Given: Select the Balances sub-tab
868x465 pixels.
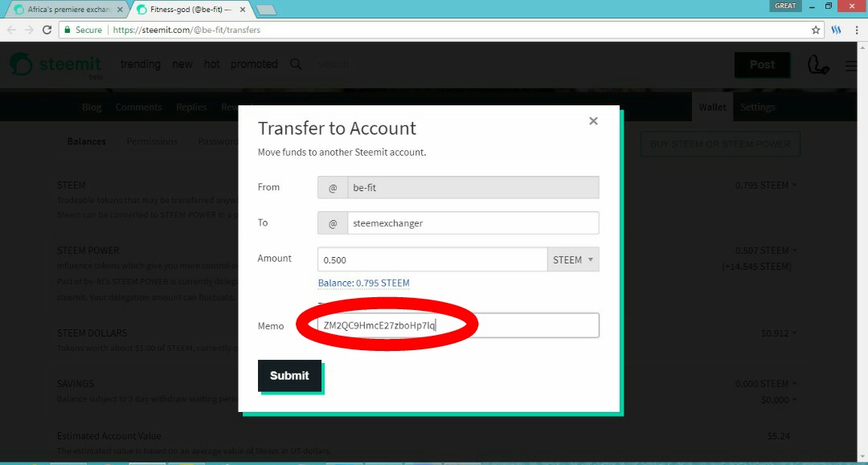Looking at the screenshot, I should [86, 141].
